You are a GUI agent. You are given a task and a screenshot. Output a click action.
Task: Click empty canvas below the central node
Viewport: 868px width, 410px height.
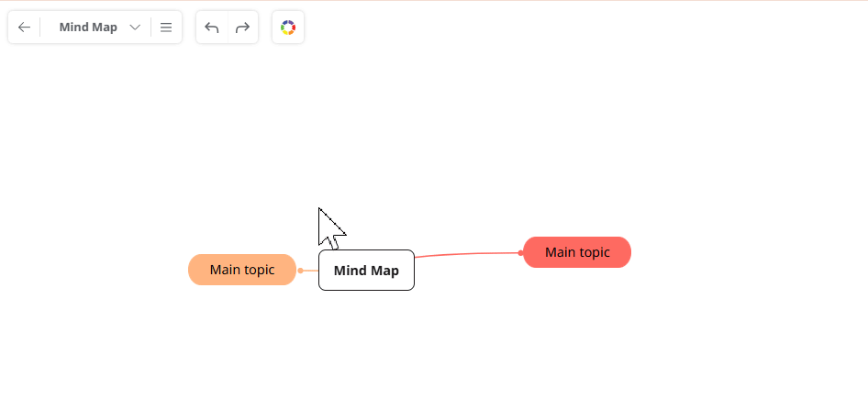click(x=367, y=349)
